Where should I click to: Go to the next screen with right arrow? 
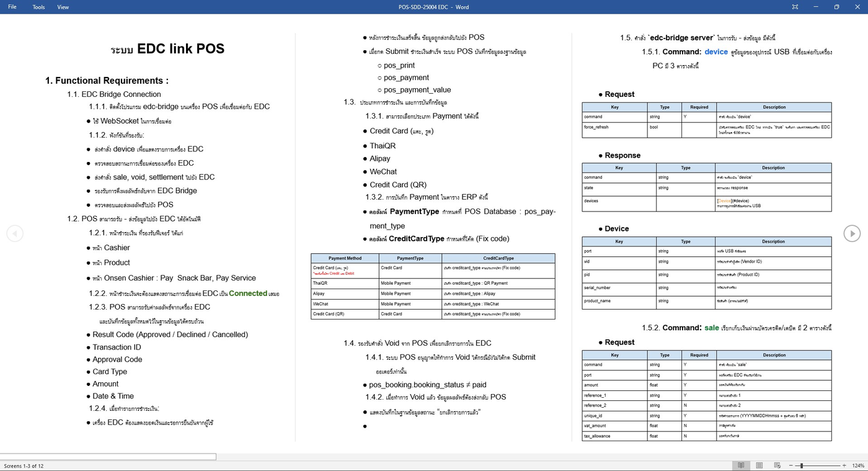[x=852, y=233]
